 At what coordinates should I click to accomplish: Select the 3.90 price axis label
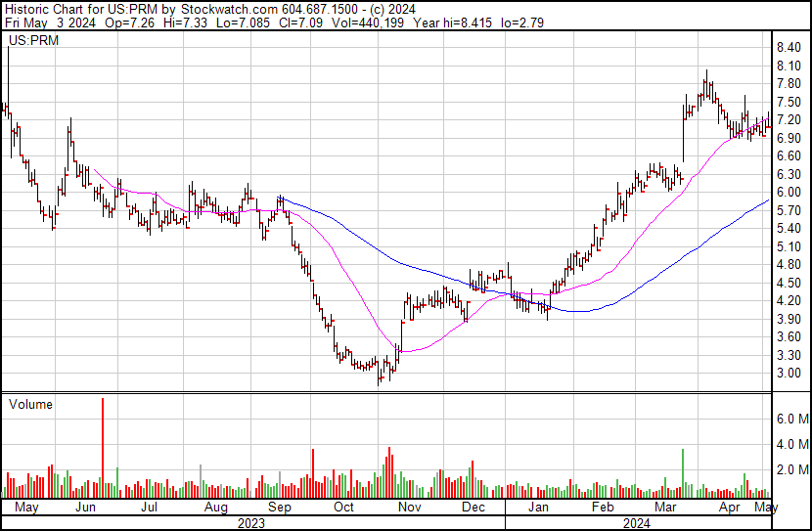pos(789,319)
